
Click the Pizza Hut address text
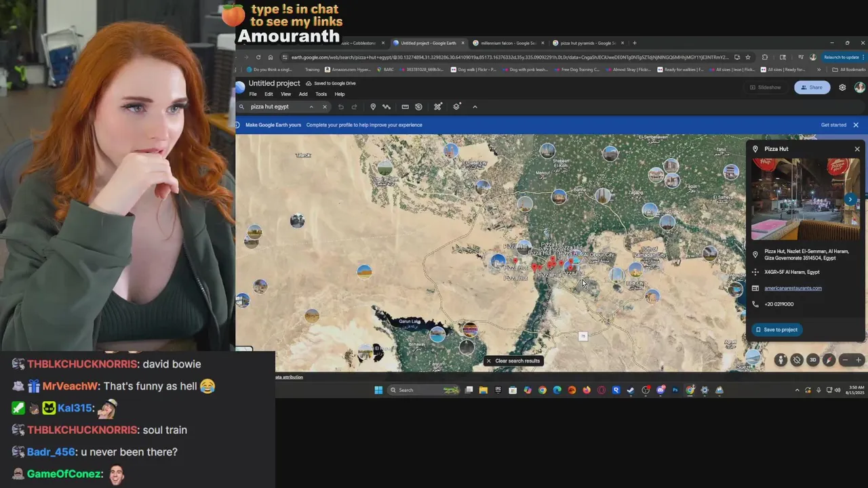coord(806,255)
